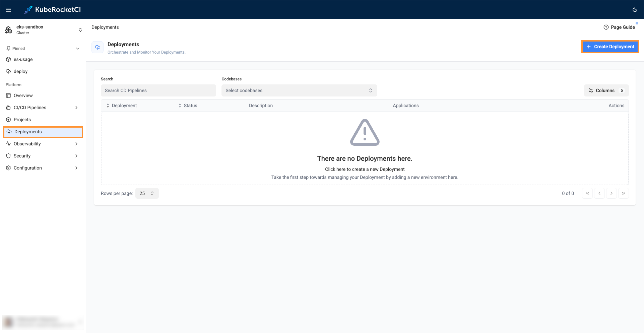The height and width of the screenshot is (333, 644).
Task: Click the KubeRocketCI rocket logo
Action: (x=28, y=9)
